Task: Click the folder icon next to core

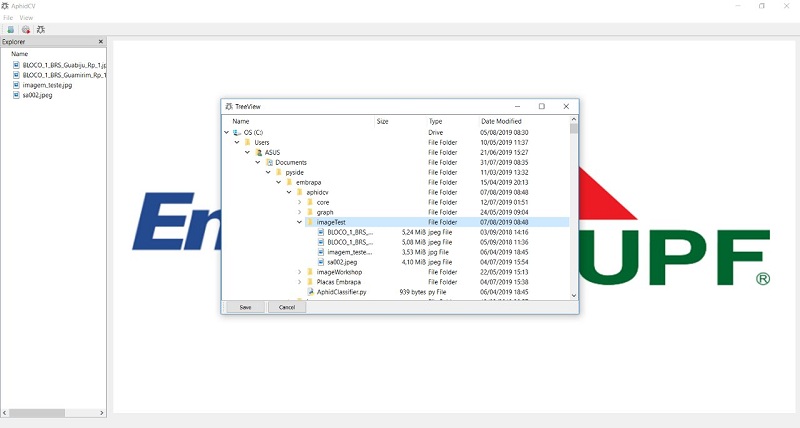Action: pyautogui.click(x=310, y=203)
